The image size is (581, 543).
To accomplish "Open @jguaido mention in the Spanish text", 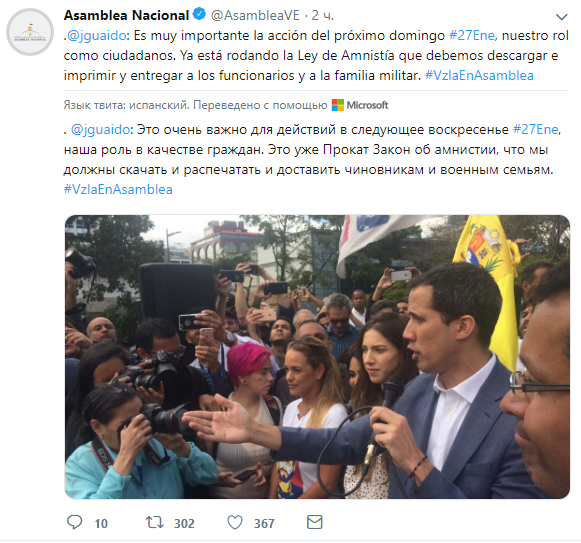I will coord(96,36).
